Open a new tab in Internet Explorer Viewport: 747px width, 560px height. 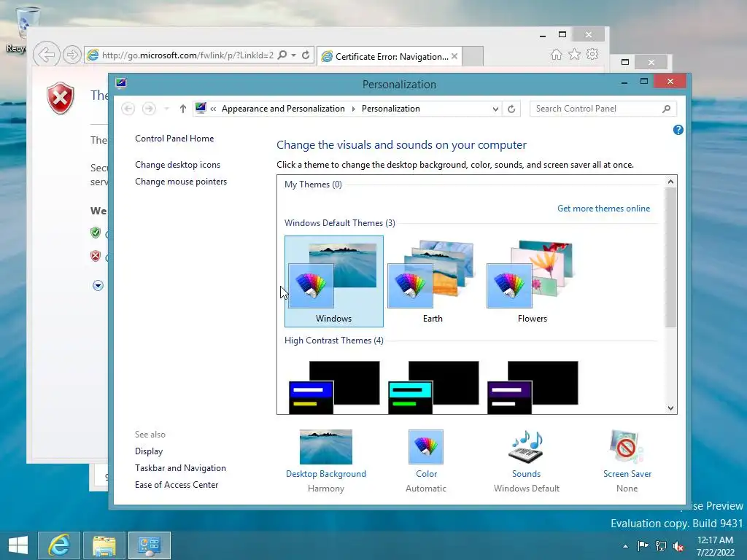(x=473, y=56)
